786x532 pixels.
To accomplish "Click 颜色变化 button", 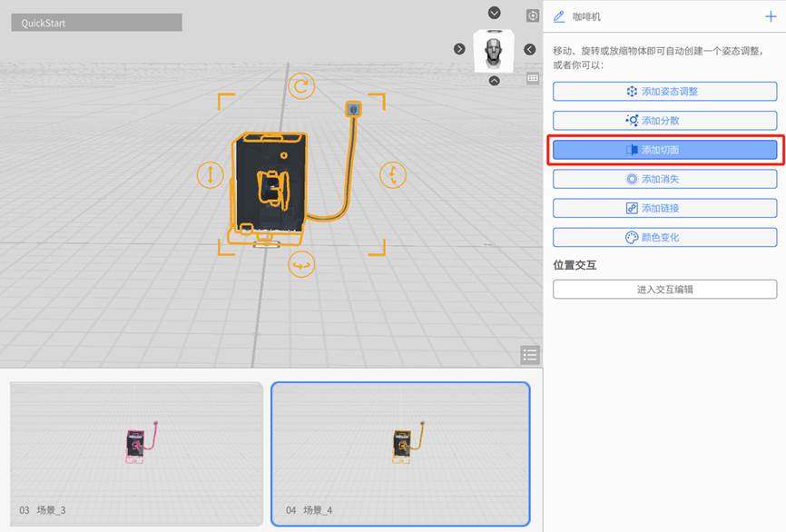I will (664, 237).
